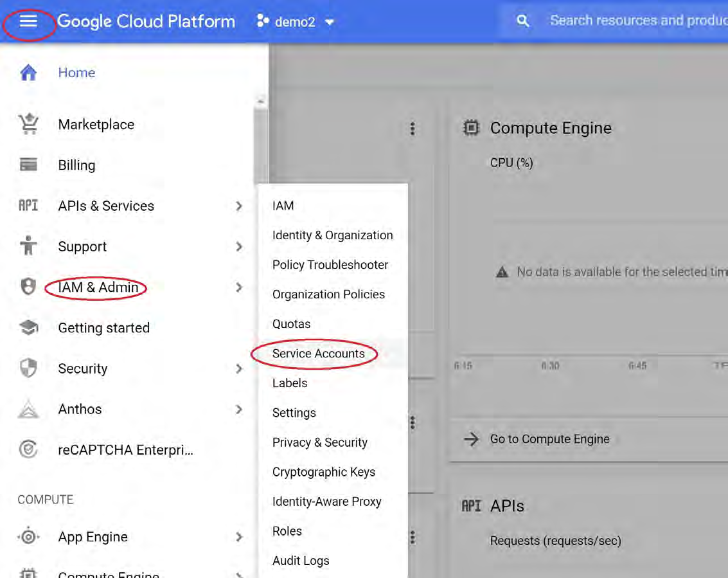This screenshot has height=578, width=728.
Task: Click the search magnifier icon
Action: (x=523, y=21)
